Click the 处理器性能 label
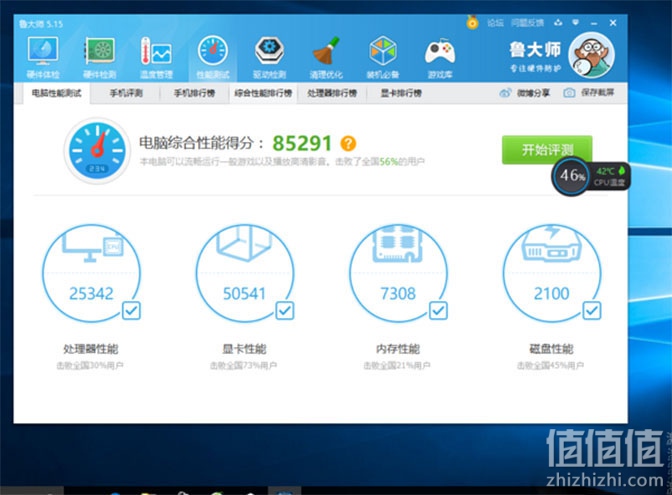The height and width of the screenshot is (495, 672). tap(91, 349)
